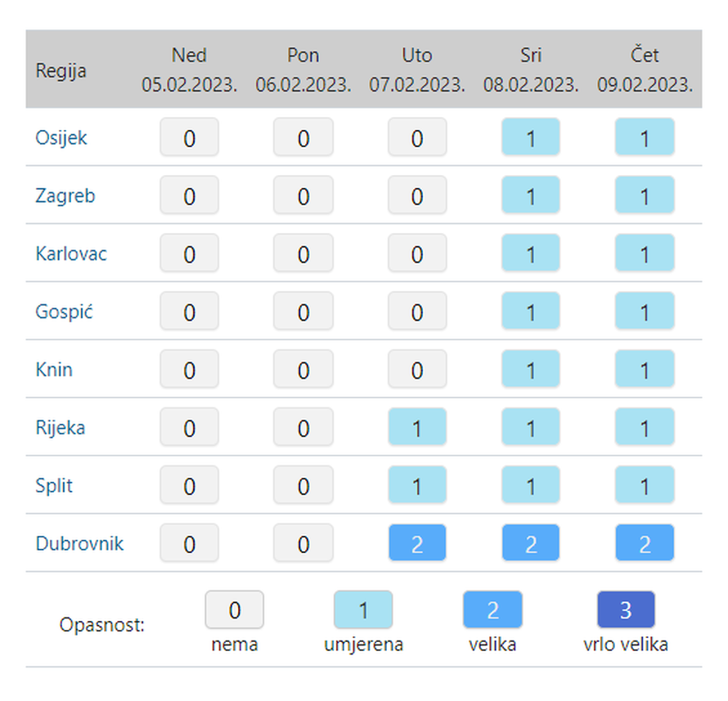Viewport: 728px width, 701px height.
Task: Open the Split region link
Action: [x=54, y=486]
